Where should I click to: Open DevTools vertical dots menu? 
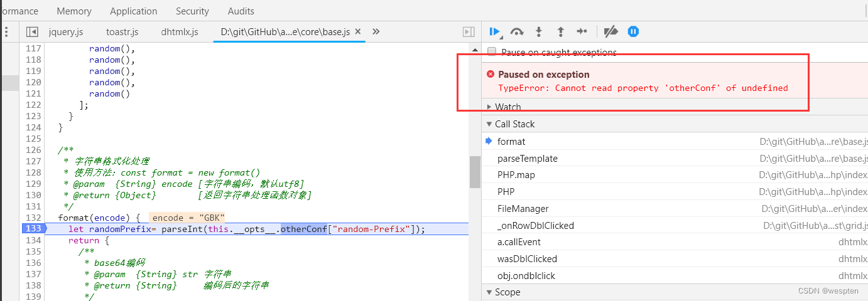pos(6,32)
